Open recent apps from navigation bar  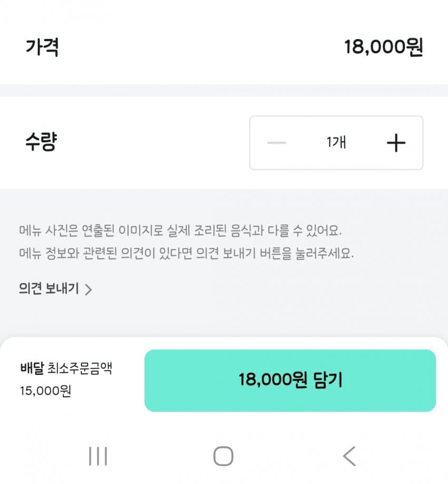[x=98, y=456]
